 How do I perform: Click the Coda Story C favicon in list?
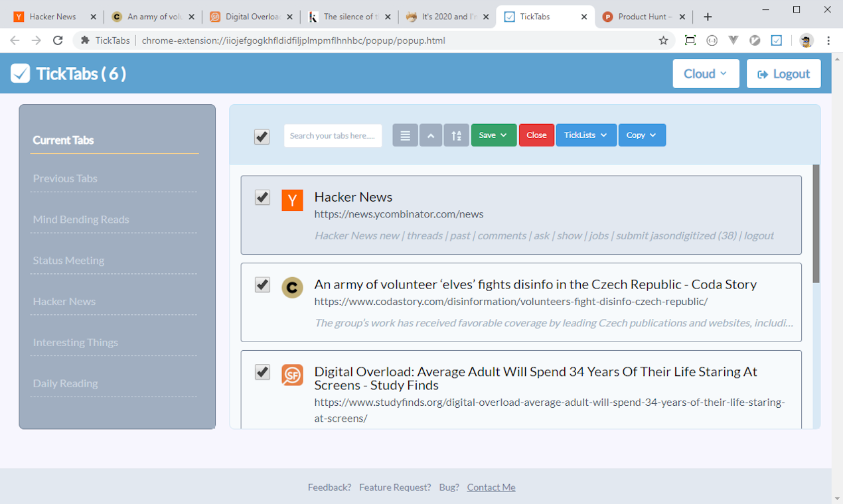click(x=292, y=287)
